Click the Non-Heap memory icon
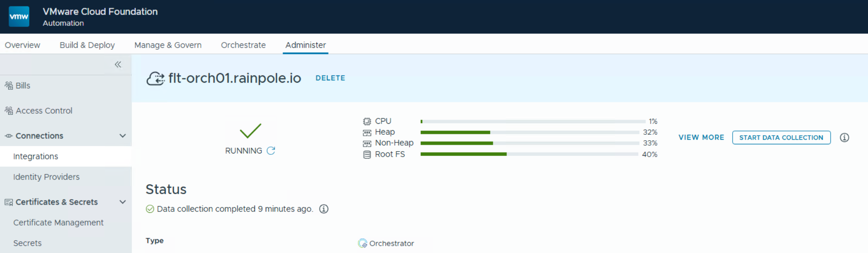 tap(367, 143)
